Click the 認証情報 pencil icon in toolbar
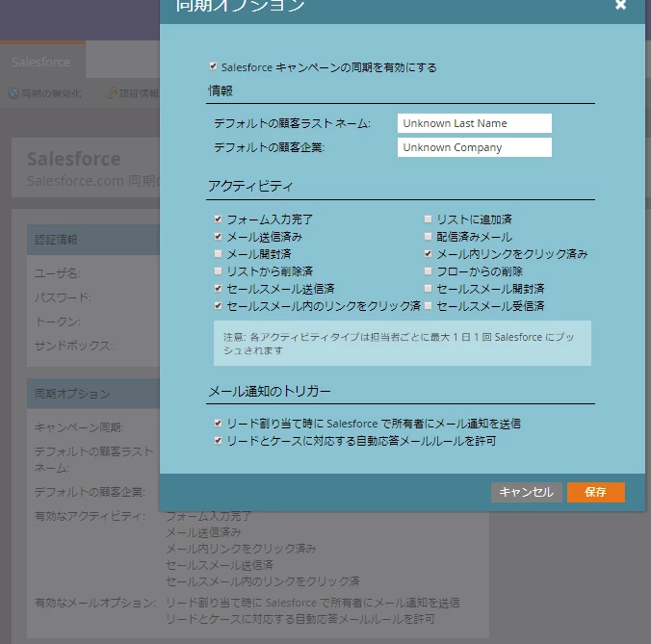The width and height of the screenshot is (651, 644). point(112,93)
